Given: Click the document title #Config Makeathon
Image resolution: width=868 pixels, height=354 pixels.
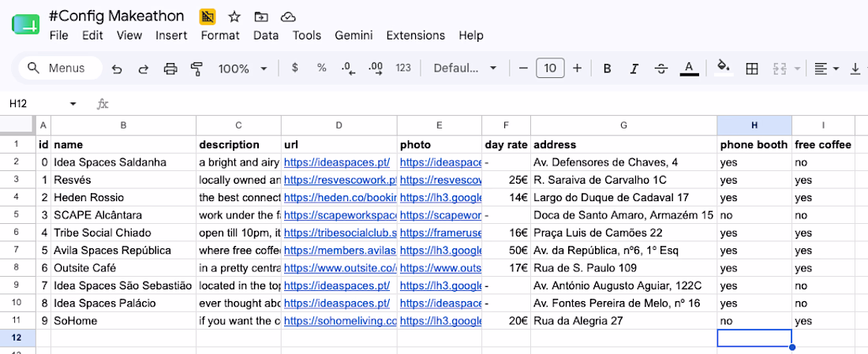Looking at the screenshot, I should click(x=116, y=16).
